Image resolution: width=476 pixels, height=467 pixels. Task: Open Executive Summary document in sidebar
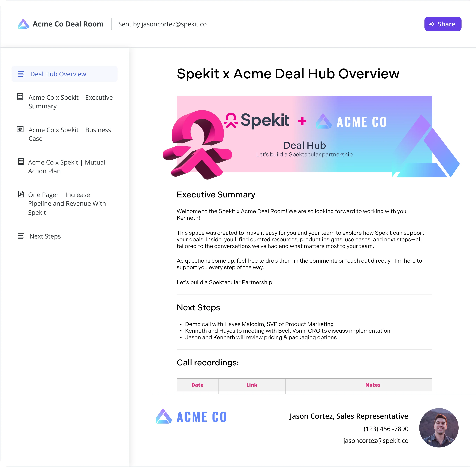(65, 102)
